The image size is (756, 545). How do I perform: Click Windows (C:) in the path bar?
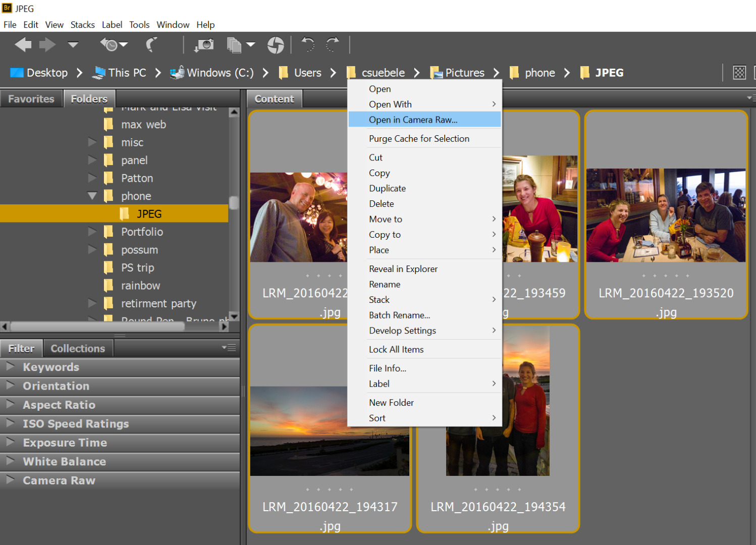[x=212, y=73]
